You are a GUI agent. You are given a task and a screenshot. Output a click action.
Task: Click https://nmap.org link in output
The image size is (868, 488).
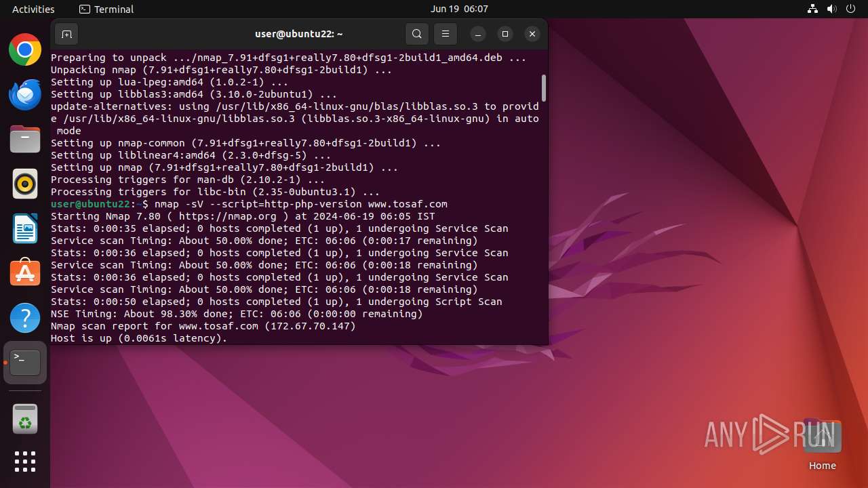coord(228,216)
